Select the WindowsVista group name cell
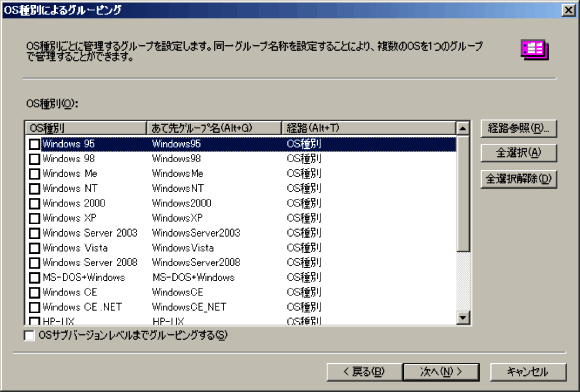Viewport: 580px width, 392px height. pyautogui.click(x=183, y=248)
